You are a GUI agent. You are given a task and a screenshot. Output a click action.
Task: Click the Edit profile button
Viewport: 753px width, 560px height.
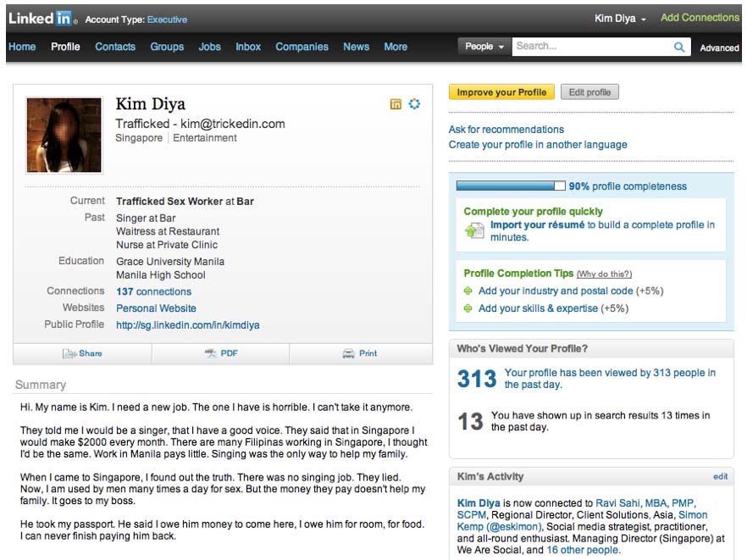(x=590, y=92)
